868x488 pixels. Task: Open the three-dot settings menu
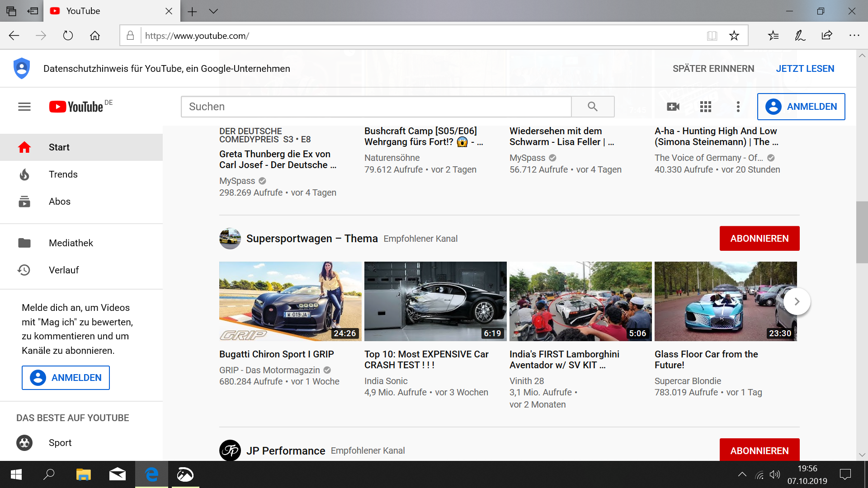coord(738,107)
